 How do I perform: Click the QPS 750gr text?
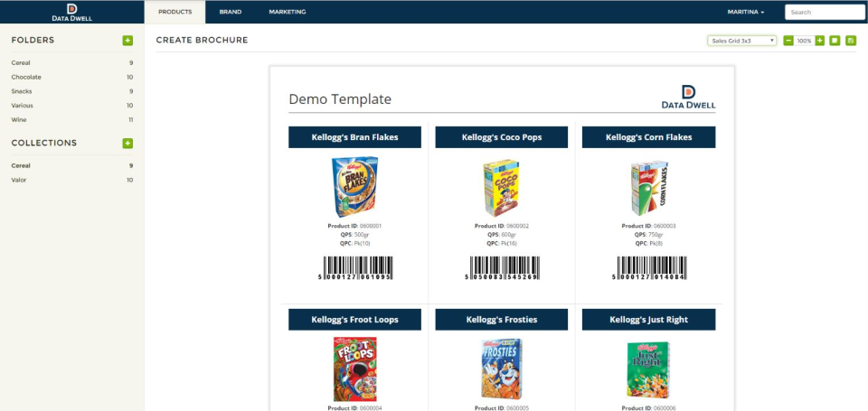click(649, 235)
